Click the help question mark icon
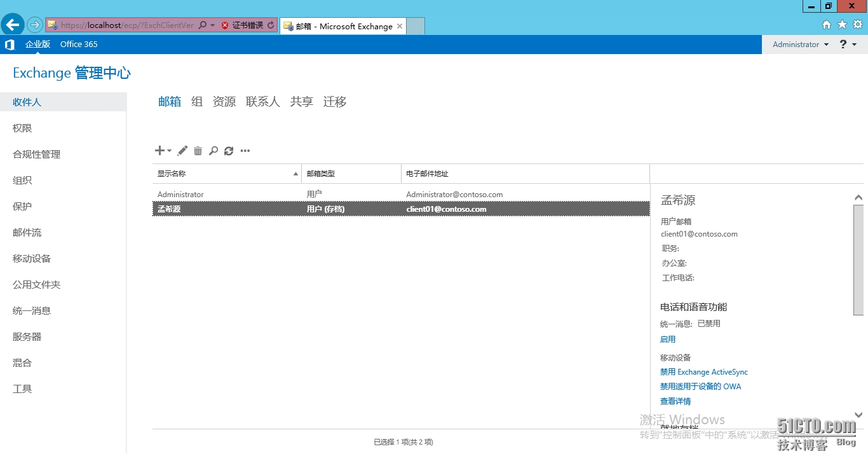The height and width of the screenshot is (463, 868). point(842,44)
